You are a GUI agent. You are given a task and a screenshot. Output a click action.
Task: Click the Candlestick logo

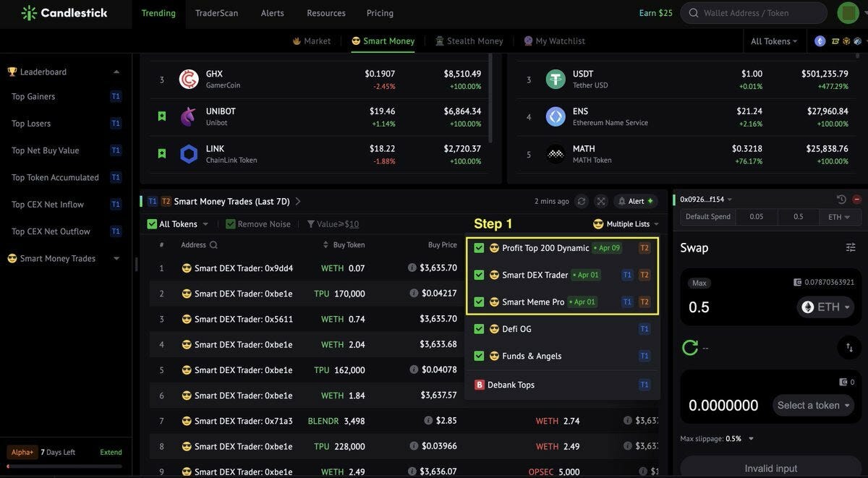[64, 13]
